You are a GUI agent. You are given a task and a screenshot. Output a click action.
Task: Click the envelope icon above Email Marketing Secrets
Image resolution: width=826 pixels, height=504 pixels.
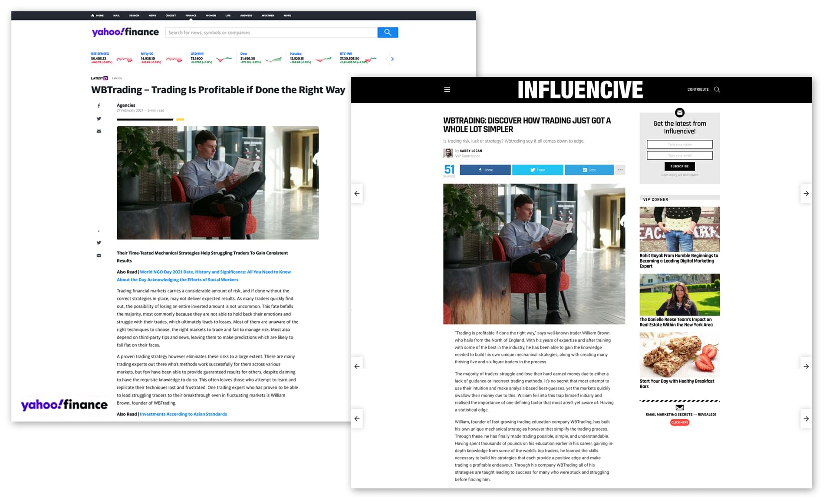680,408
